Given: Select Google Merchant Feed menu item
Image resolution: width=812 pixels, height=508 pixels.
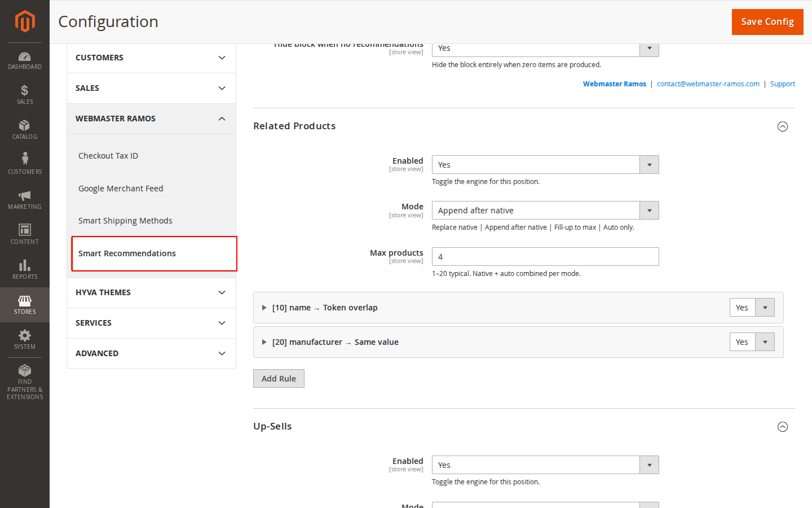Looking at the screenshot, I should 121,189.
